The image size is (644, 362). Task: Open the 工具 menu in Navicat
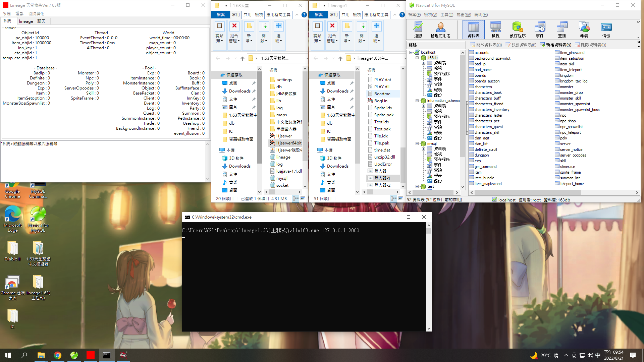tap(447, 15)
